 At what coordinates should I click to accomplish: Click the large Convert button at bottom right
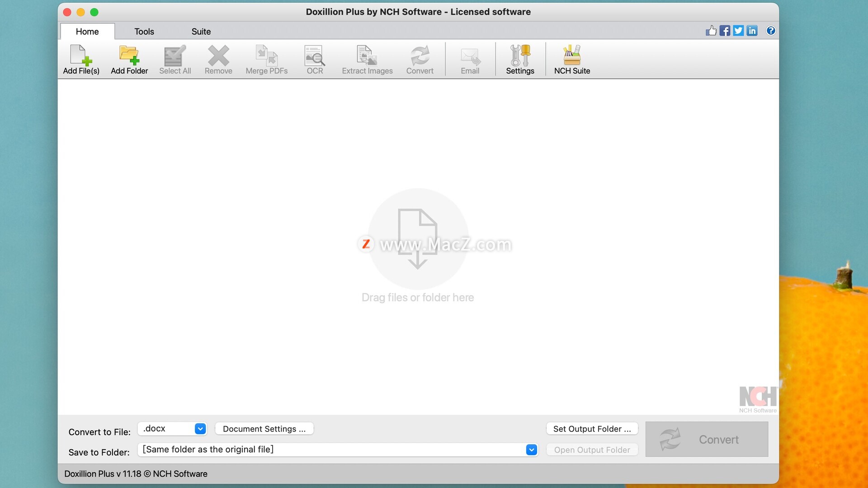tap(707, 439)
